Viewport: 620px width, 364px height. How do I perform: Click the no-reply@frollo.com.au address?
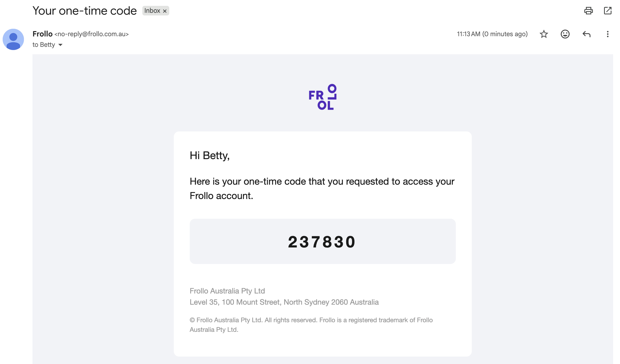pos(92,34)
